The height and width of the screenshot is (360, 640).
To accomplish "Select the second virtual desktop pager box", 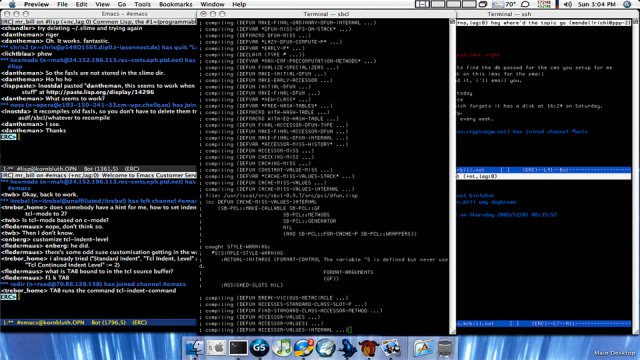I will (x=438, y=4).
